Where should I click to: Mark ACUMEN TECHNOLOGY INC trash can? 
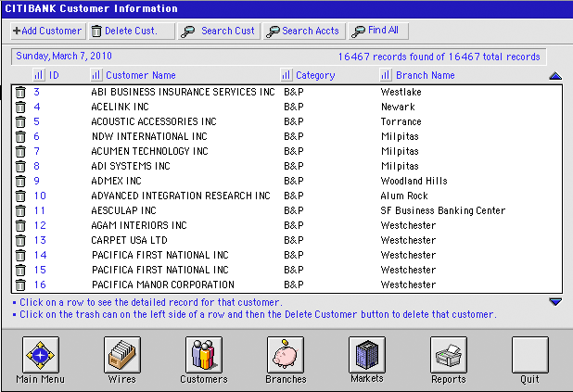tap(20, 151)
